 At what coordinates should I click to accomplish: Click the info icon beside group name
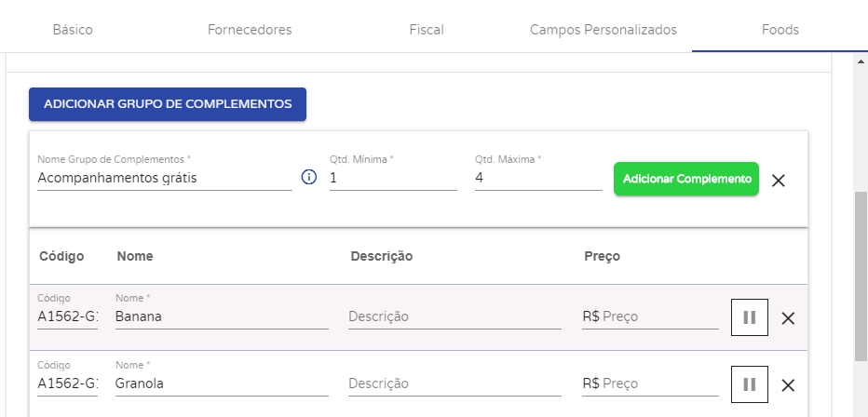tap(310, 177)
